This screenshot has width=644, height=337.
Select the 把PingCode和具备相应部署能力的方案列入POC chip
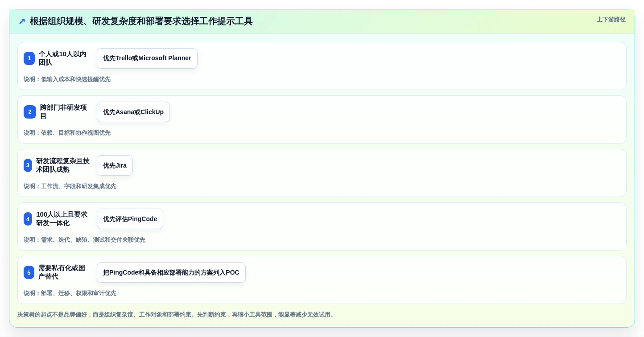coord(171,272)
